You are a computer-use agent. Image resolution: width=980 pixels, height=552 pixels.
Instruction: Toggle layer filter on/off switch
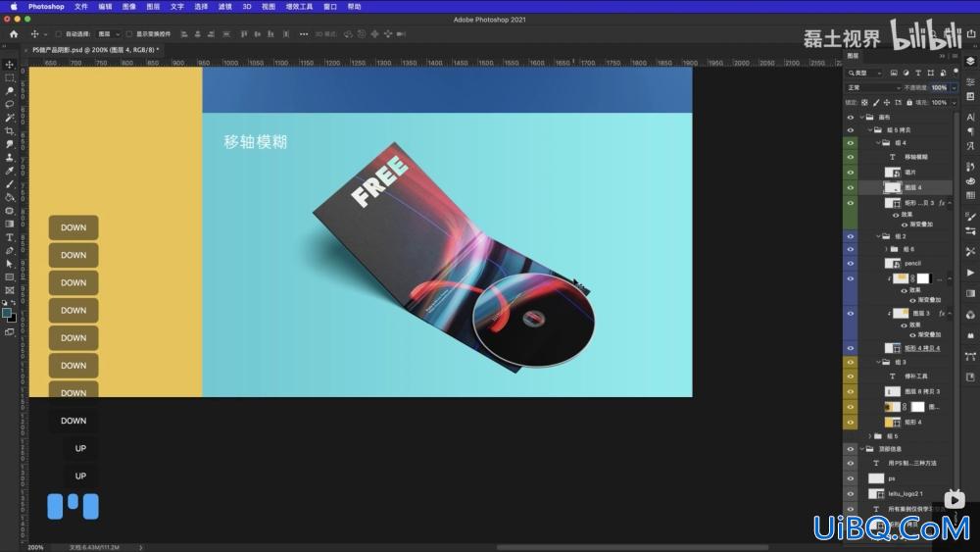[x=956, y=73]
